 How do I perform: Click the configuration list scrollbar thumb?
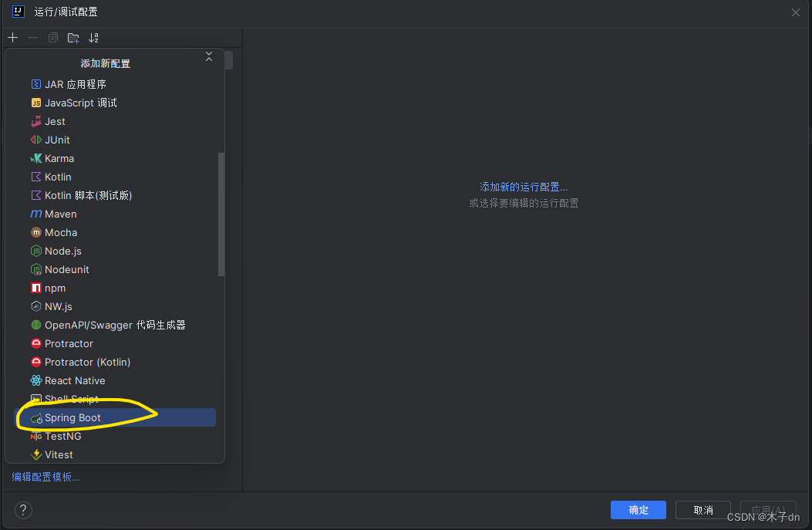point(221,214)
